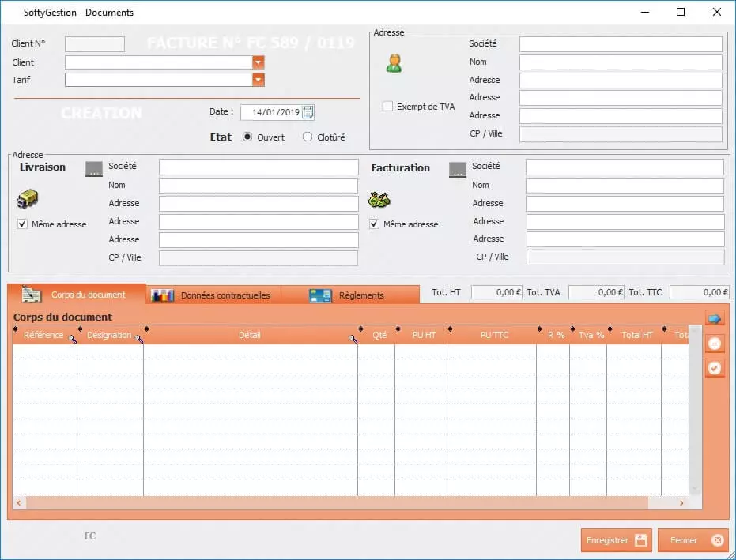Uncheck Même adresse for Facturation

tap(374, 224)
